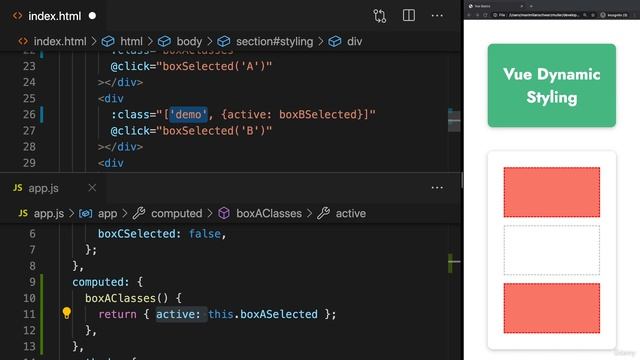Click the Vue Dynamic Styling header

(x=551, y=85)
